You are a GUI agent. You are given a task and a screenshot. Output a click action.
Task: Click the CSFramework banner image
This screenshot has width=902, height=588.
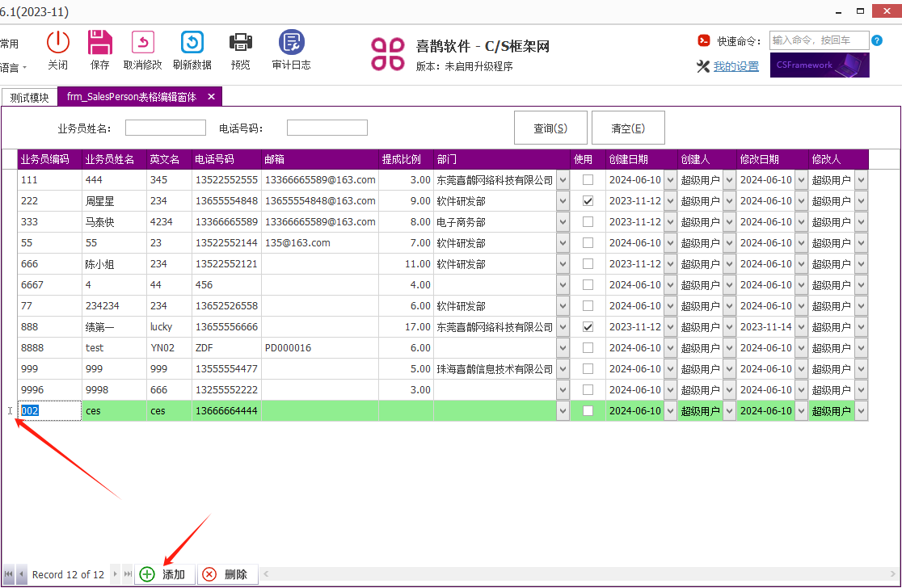820,65
